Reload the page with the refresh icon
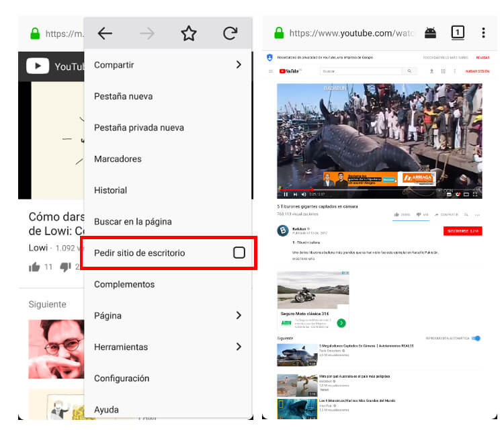 [230, 33]
